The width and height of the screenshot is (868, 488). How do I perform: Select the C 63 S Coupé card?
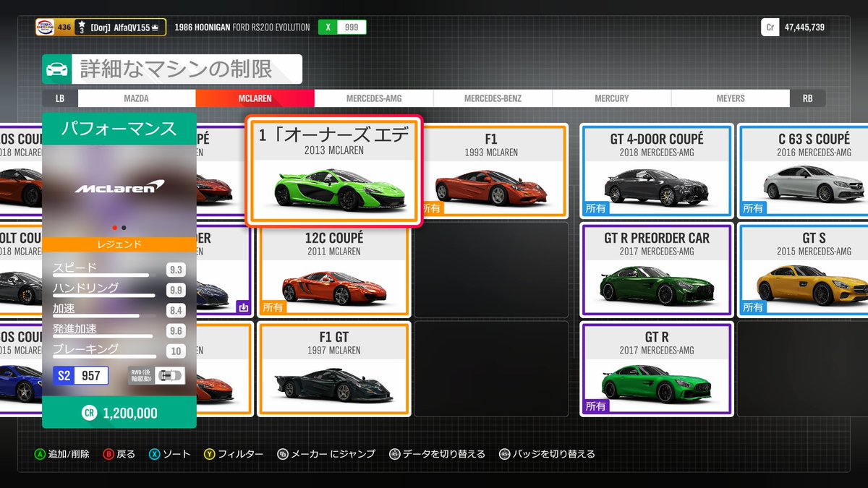tap(803, 171)
